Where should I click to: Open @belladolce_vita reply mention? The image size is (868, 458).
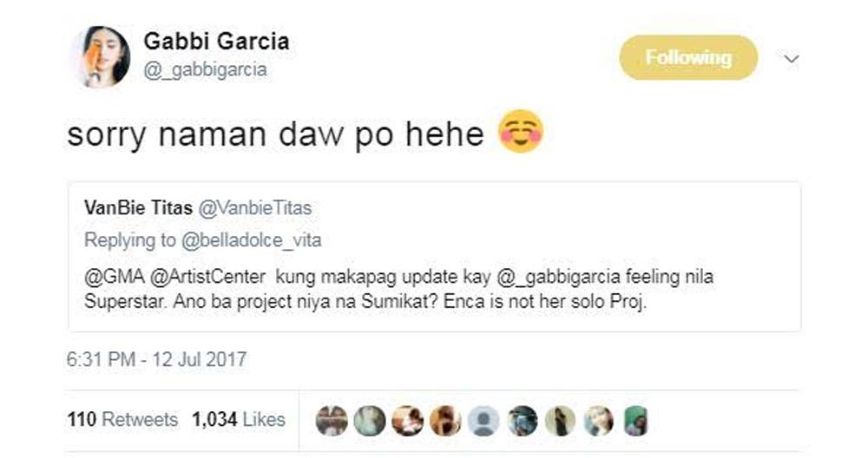pyautogui.click(x=252, y=240)
